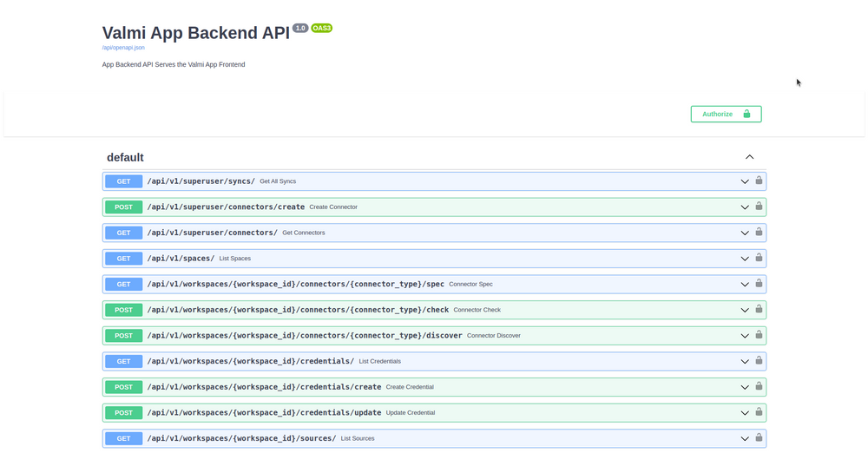868x453 pixels.
Task: Click the default section heading
Action: point(125,157)
